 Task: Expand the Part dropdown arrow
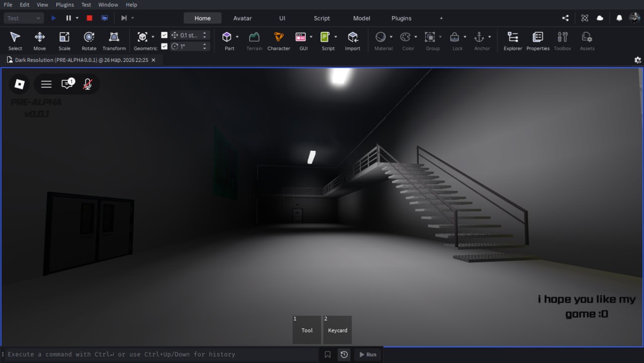coord(237,37)
